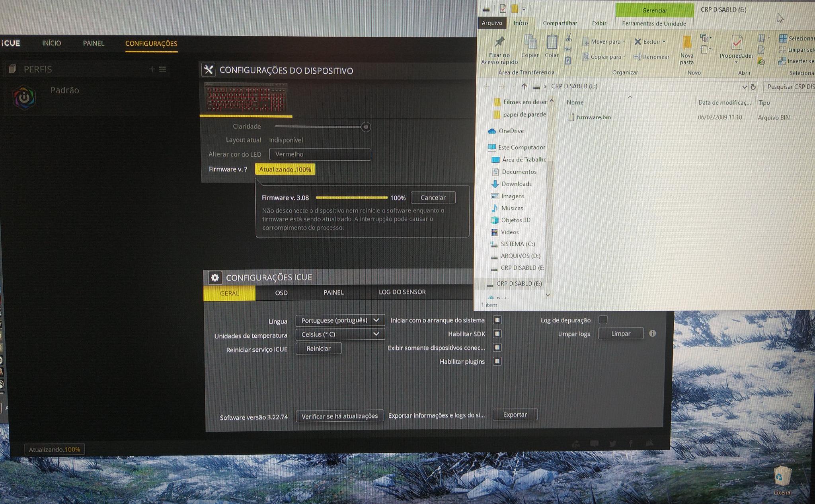Open the Mover para dropdown in ribbon
815x504 pixels.
[604, 41]
